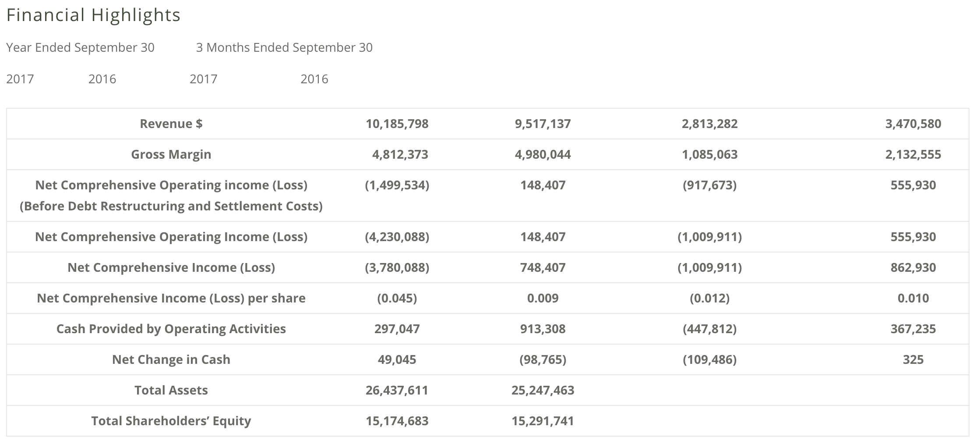Select the gross margin value 2,132,555
980x448 pixels.
click(913, 154)
